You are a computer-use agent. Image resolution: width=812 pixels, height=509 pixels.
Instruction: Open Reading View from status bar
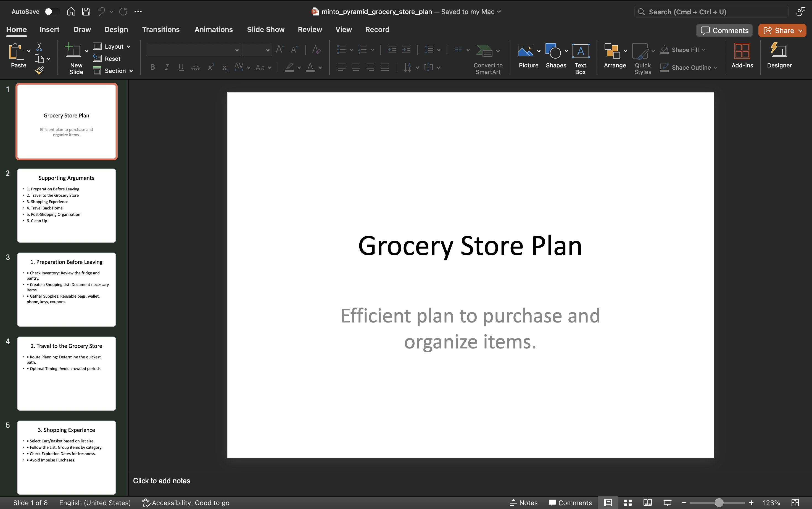click(647, 503)
